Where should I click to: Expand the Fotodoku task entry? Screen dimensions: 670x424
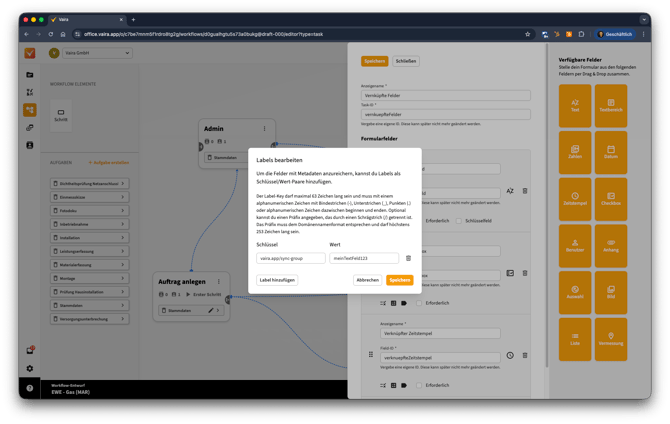(x=88, y=211)
